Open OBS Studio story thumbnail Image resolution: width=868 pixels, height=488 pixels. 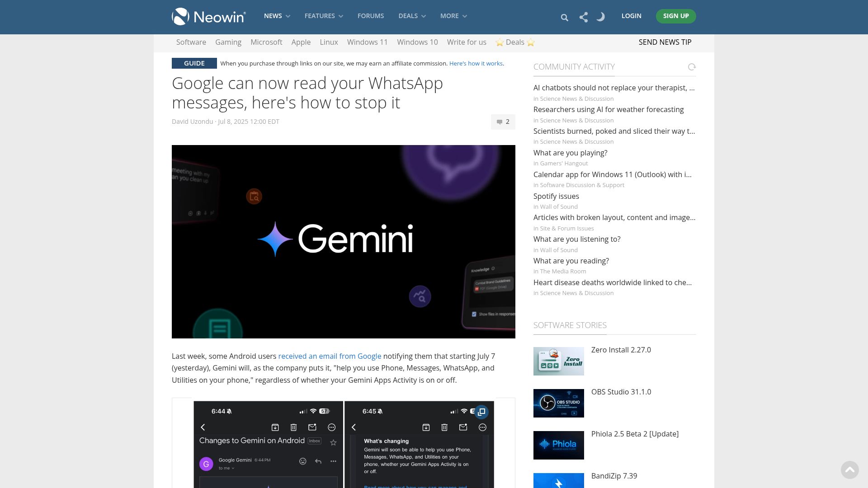point(559,403)
